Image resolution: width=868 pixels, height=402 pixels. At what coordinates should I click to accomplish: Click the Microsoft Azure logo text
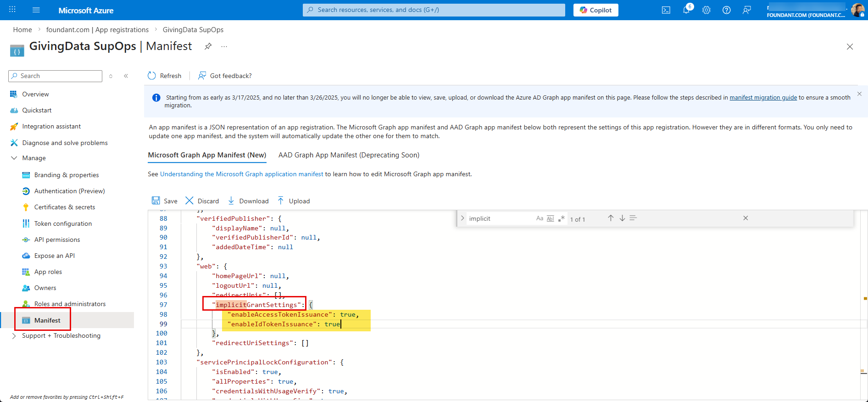pos(86,10)
